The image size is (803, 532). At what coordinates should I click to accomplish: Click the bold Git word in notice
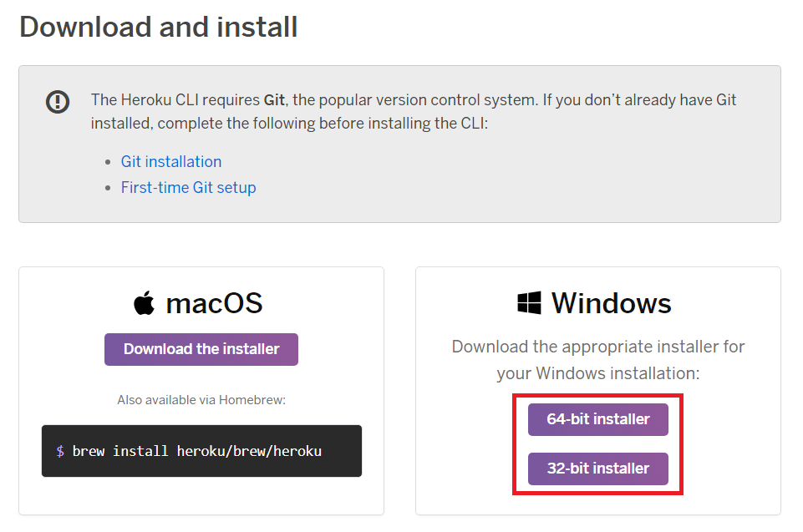274,100
